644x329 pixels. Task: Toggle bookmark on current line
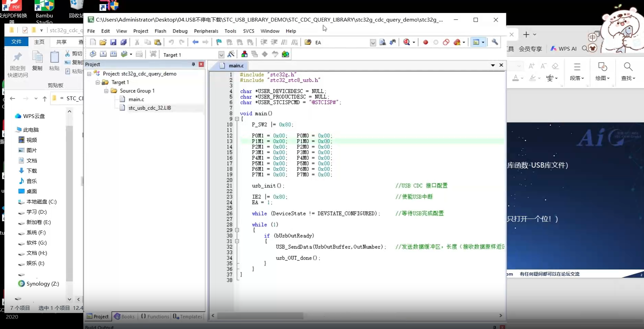(219, 42)
